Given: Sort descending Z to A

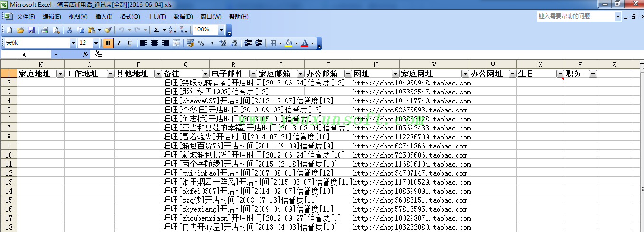Looking at the screenshot, I should click(x=183, y=30).
